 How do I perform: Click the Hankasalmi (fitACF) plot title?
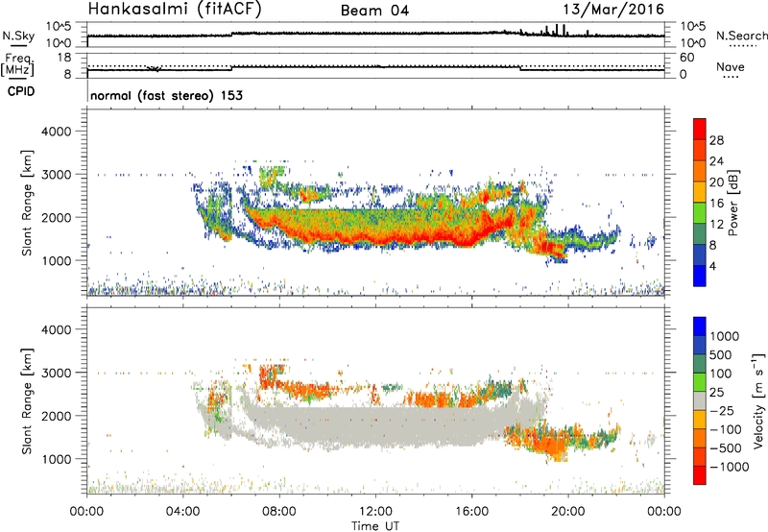pyautogui.click(x=175, y=10)
